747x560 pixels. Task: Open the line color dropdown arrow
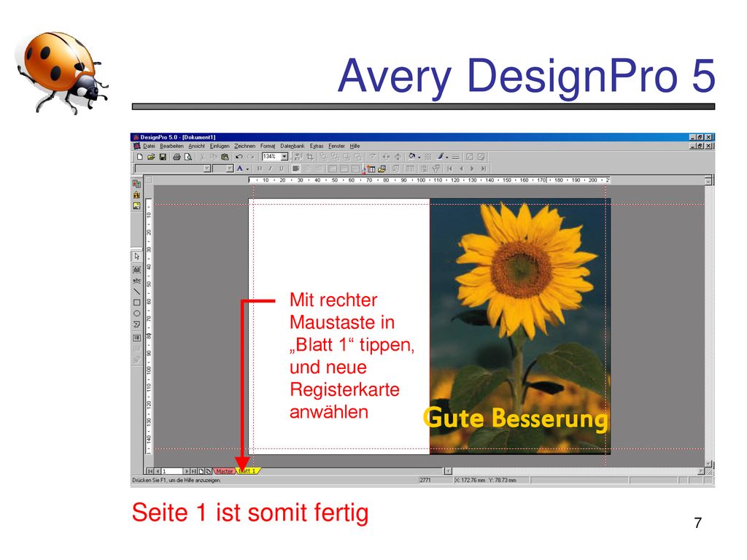point(447,157)
